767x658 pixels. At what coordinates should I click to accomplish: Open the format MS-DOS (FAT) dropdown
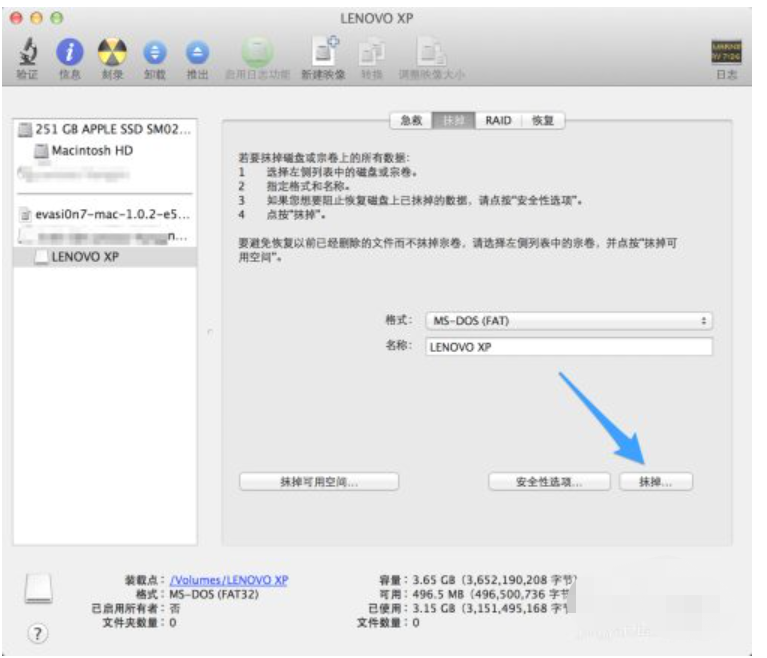point(568,321)
